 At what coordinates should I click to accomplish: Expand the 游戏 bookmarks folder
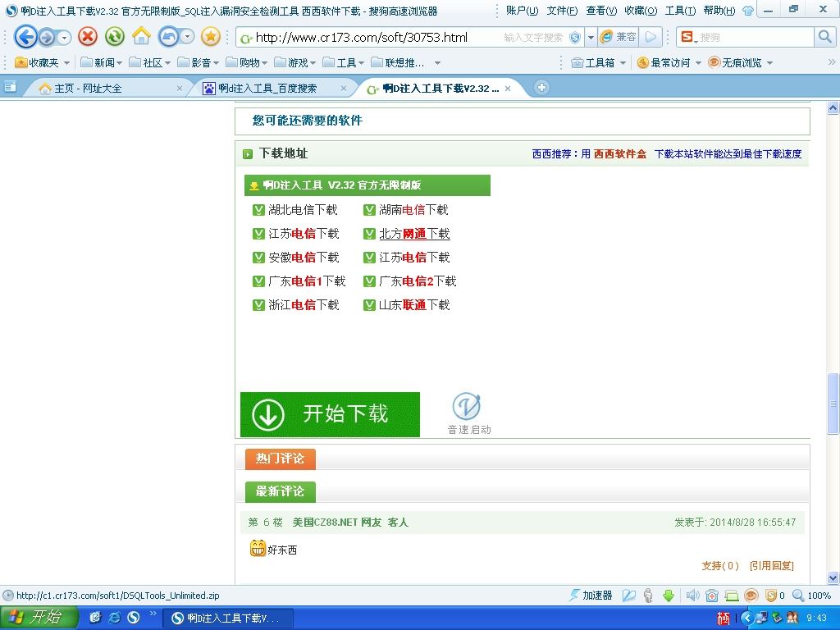(x=294, y=62)
